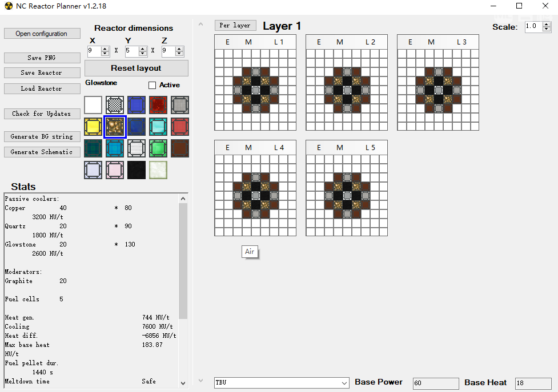Pick the Redstone cooler block

pyautogui.click(x=158, y=105)
